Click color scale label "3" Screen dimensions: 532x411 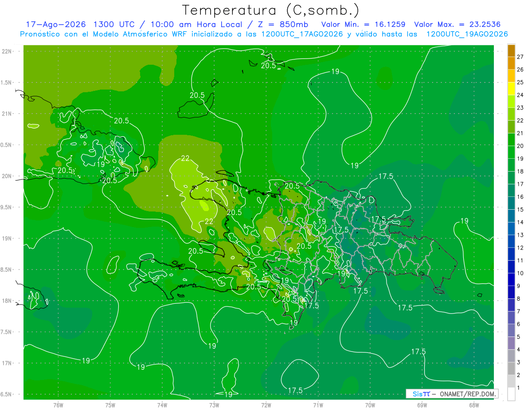pos(519,362)
